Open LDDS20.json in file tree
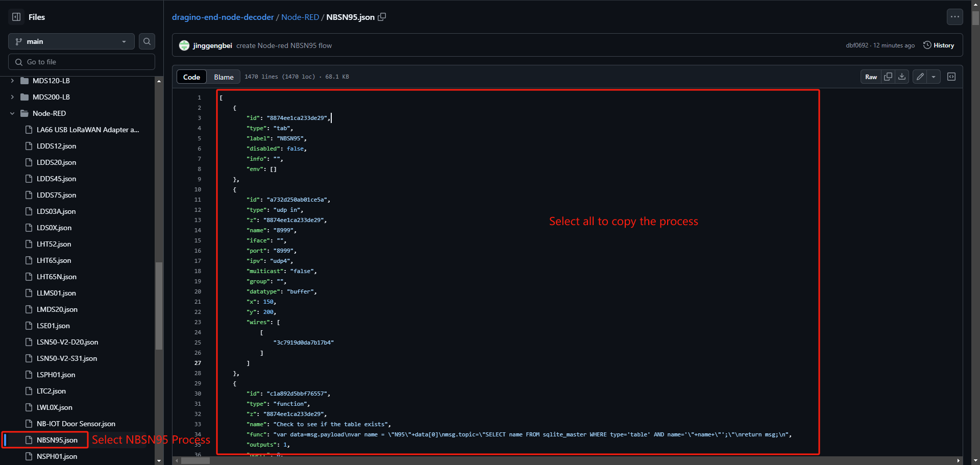The height and width of the screenshot is (465, 980). click(56, 162)
